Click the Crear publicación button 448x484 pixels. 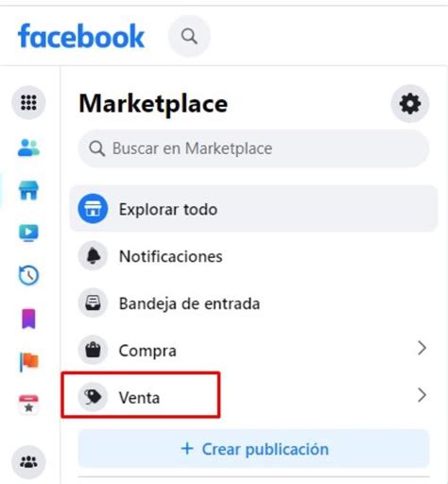click(x=254, y=449)
